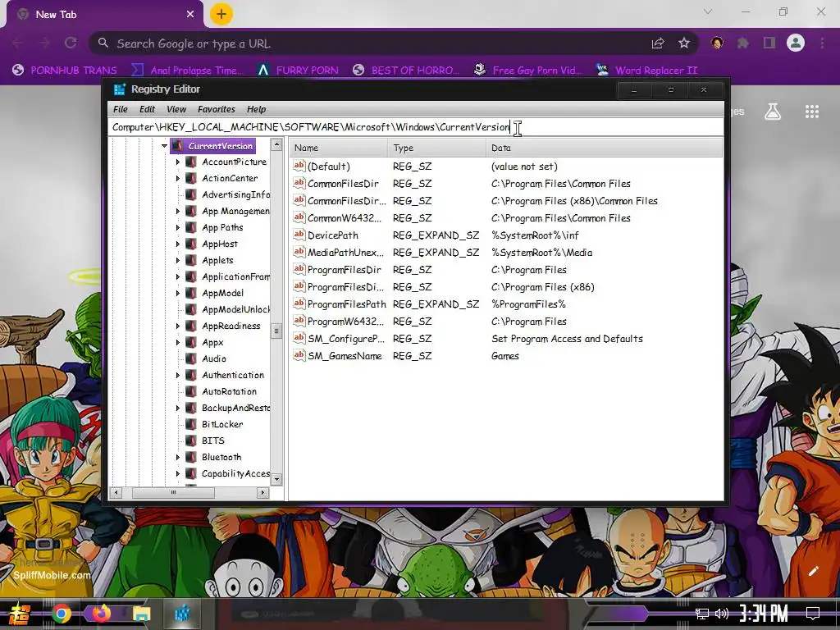This screenshot has height=630, width=840.
Task: Launch Chrome from the taskbar
Action: click(x=61, y=614)
